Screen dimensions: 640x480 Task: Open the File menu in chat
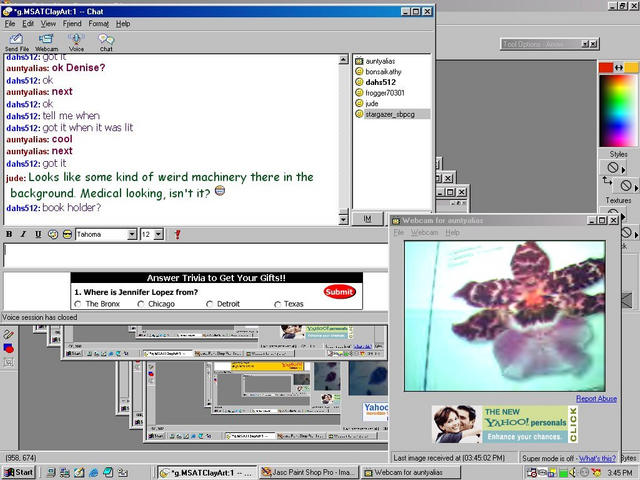[10, 24]
